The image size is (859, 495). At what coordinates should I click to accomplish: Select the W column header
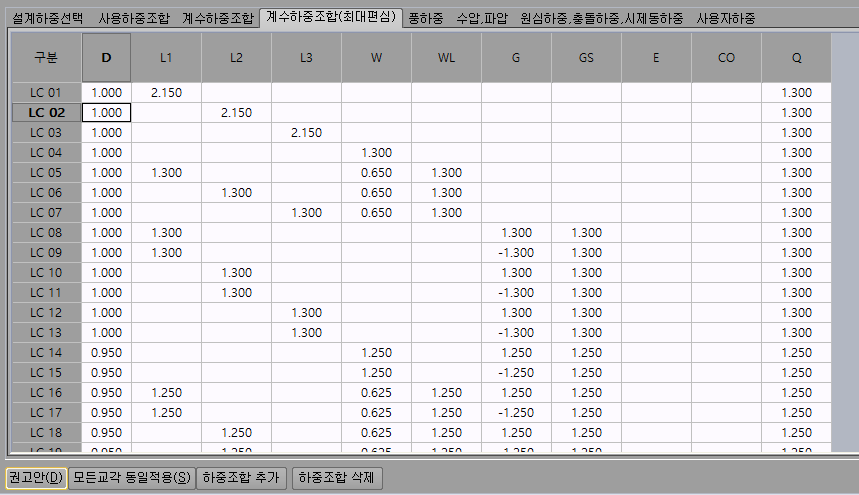coord(376,57)
